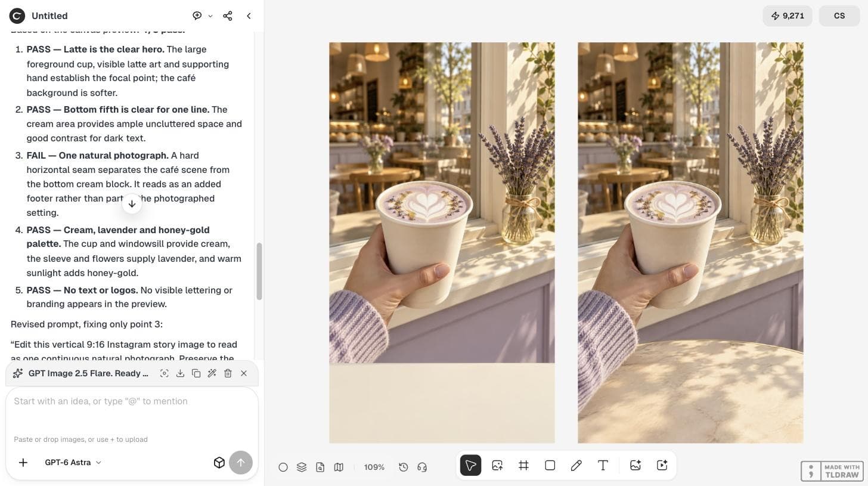Duplicate the selected image with copy icon
Screen dimensions: 868x486
coord(196,373)
